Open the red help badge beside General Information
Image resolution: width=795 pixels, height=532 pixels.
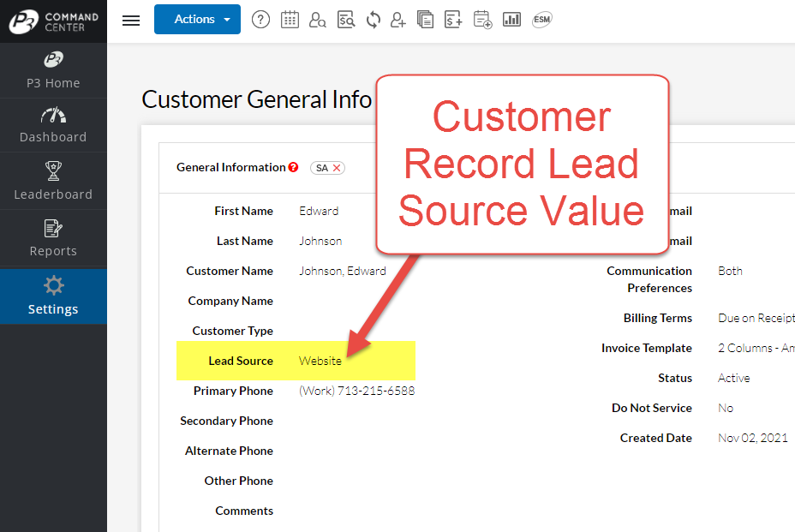click(296, 167)
